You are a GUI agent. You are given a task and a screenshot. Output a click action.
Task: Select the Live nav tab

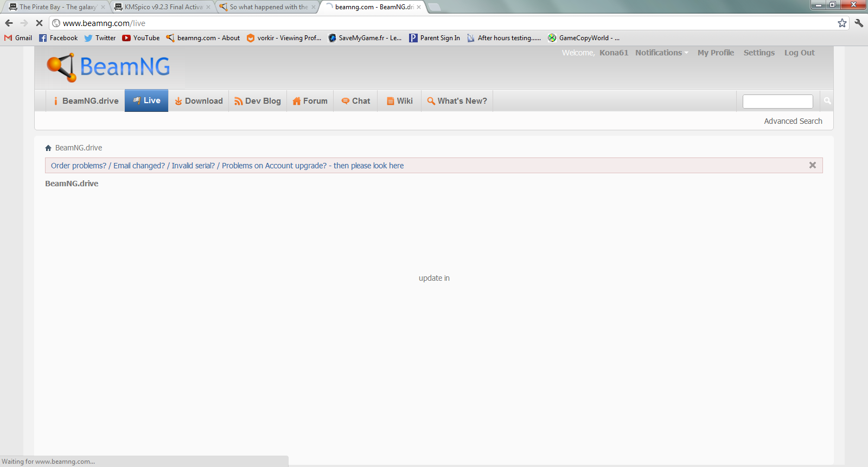(146, 100)
